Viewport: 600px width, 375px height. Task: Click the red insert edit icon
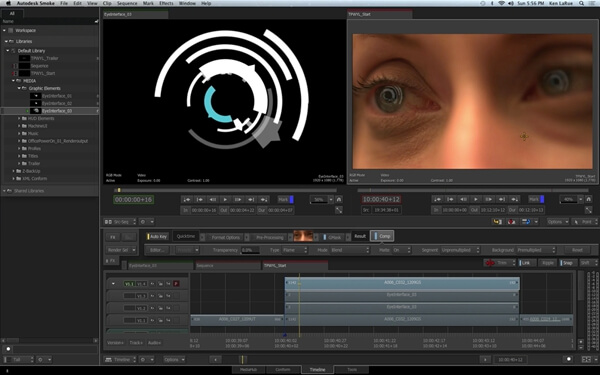(511, 222)
